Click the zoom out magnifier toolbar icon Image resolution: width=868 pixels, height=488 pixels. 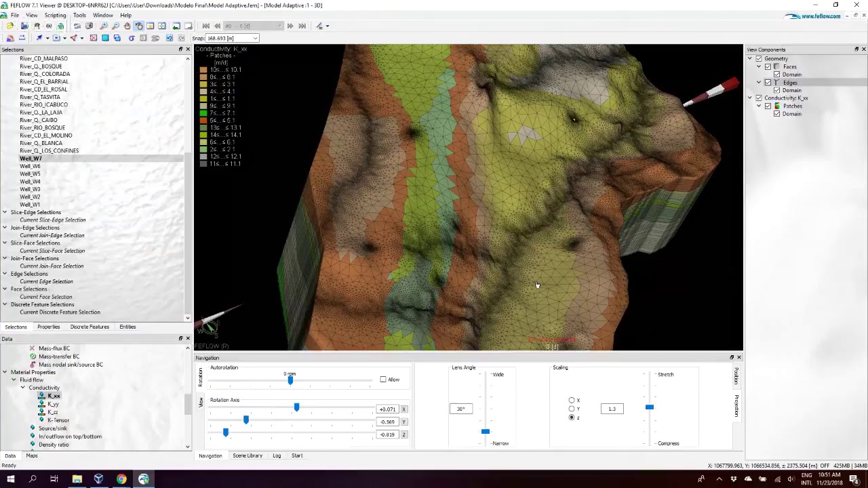coord(115,26)
